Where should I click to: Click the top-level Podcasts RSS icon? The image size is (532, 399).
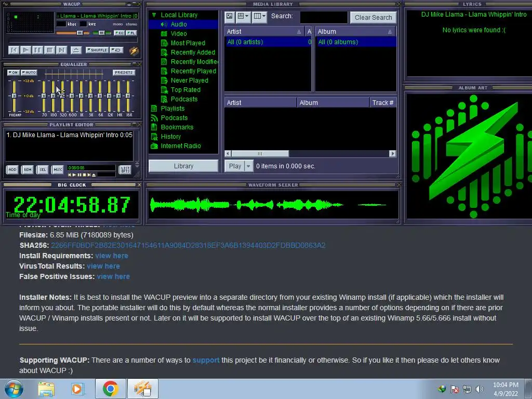pos(154,118)
